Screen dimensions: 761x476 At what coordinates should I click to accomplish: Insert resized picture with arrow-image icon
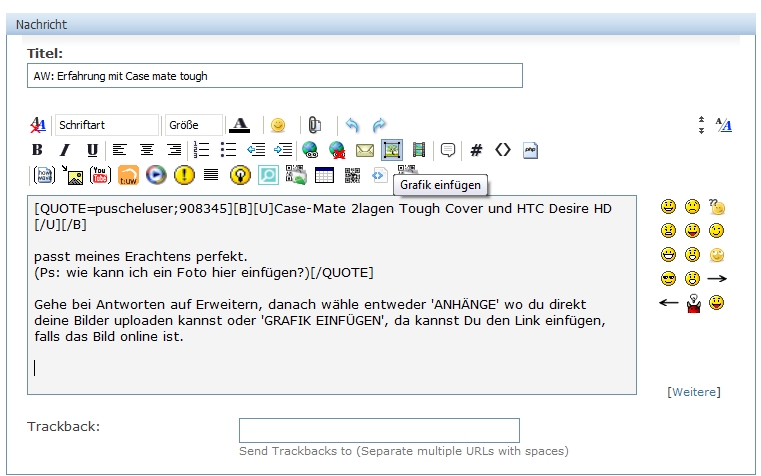(x=73, y=175)
